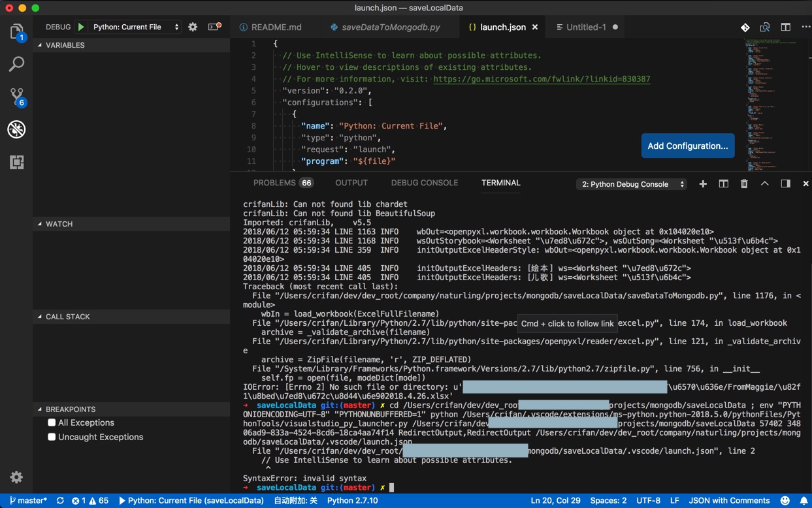The width and height of the screenshot is (812, 508).
Task: Enable All Exceptions breakpoint
Action: (52, 422)
